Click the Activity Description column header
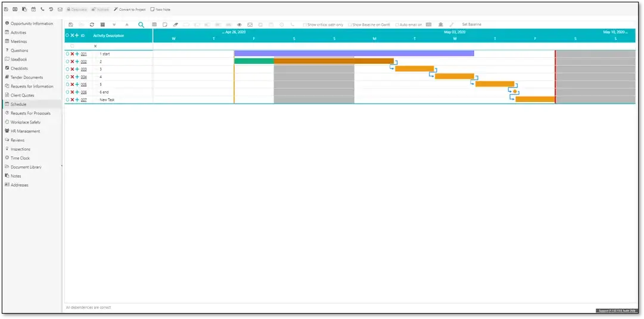This screenshot has width=644, height=319. (109, 35)
